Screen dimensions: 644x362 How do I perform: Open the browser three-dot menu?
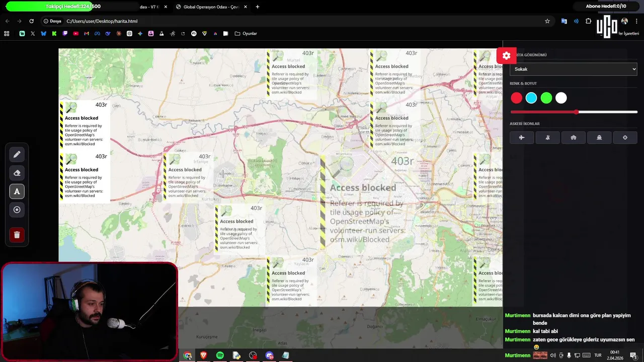tap(637, 21)
